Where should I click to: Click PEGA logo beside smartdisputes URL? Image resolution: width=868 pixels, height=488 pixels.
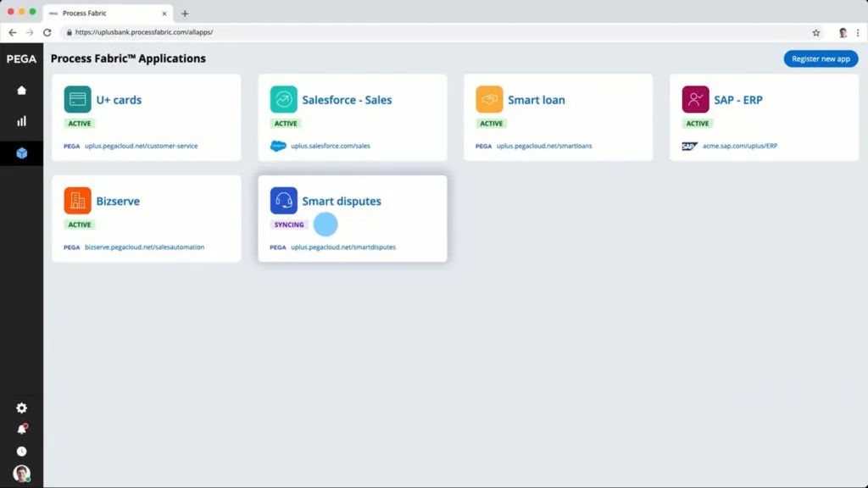(278, 247)
